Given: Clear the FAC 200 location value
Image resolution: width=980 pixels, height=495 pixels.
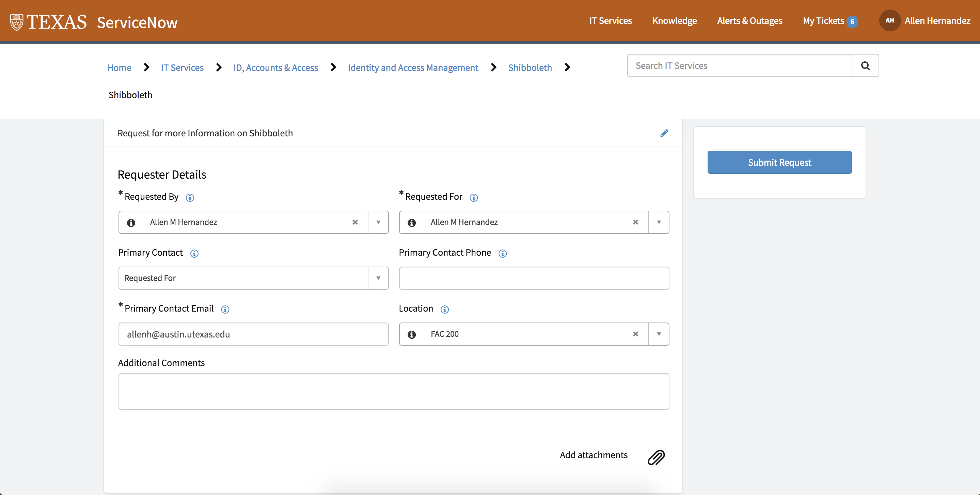Looking at the screenshot, I should 635,334.
